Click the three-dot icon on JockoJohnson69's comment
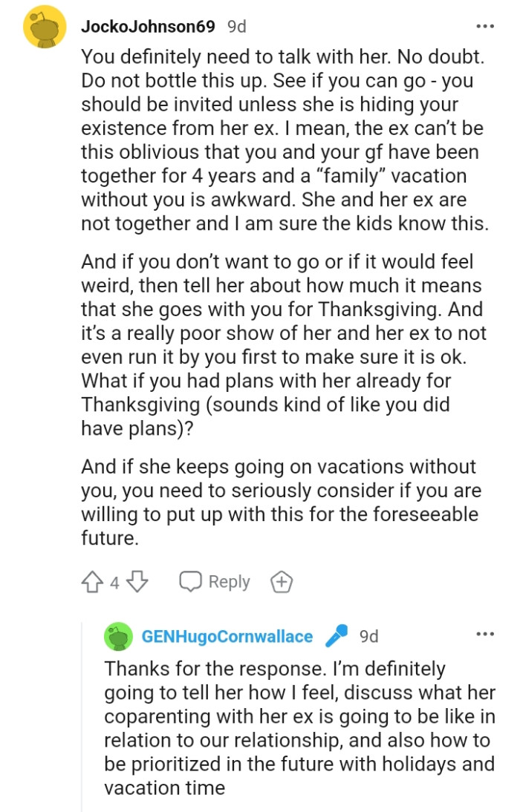 (x=486, y=25)
